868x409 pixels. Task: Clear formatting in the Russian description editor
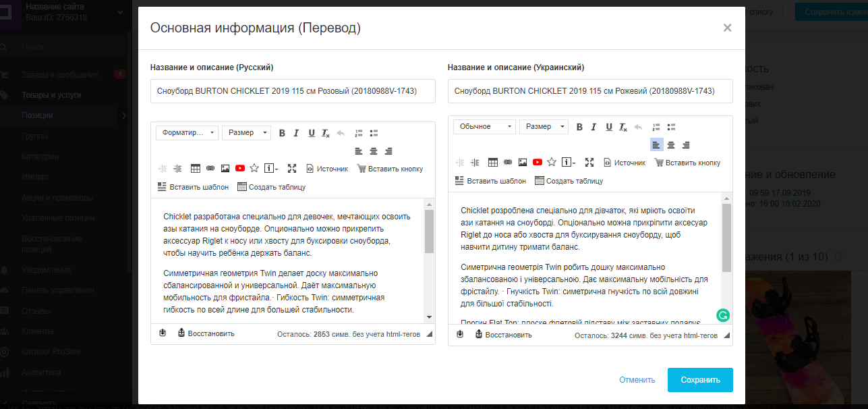326,133
